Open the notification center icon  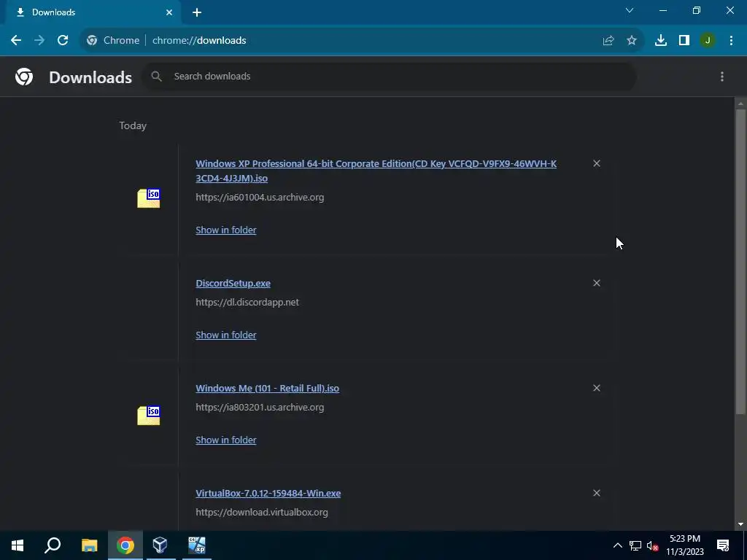pyautogui.click(x=723, y=545)
